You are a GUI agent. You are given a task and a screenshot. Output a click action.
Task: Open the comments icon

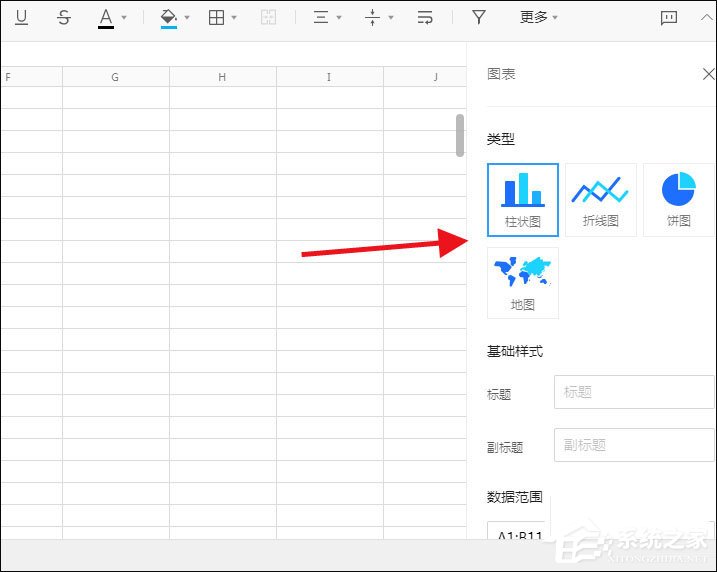pyautogui.click(x=669, y=18)
